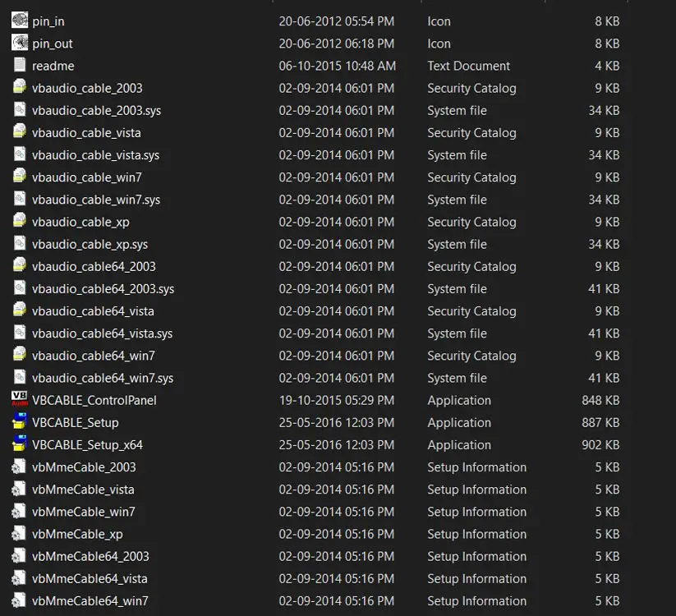Click the vbaudio_cable64_win7.sys file icon
Image resolution: width=676 pixels, height=616 pixels.
(20, 377)
